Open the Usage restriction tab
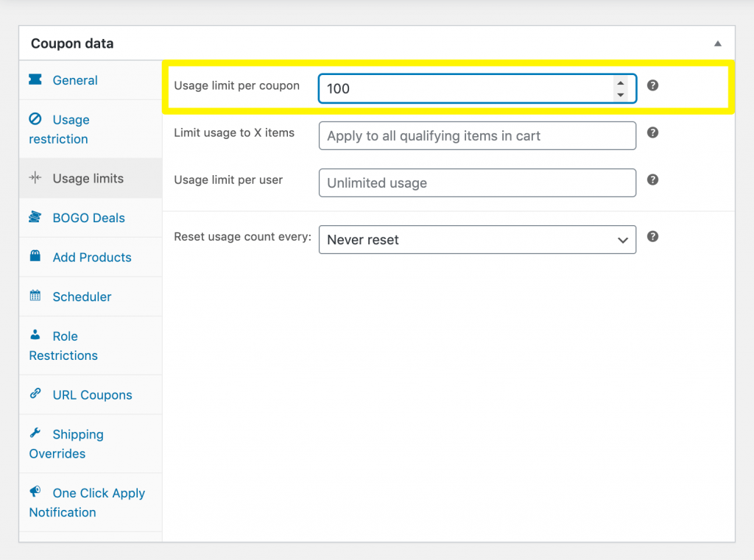Viewport: 754px width, 560px height. point(91,130)
